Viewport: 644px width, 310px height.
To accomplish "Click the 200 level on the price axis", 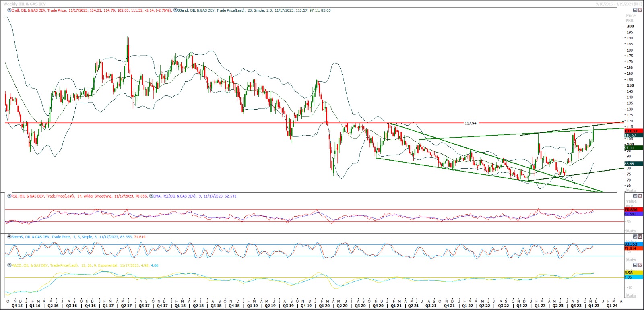I will (x=630, y=26).
